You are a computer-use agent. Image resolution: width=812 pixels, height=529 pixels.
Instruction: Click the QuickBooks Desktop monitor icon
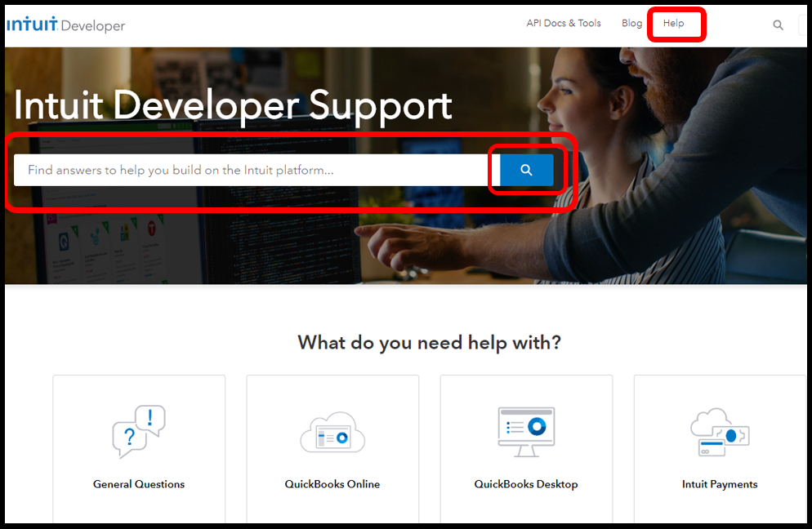coord(526,432)
